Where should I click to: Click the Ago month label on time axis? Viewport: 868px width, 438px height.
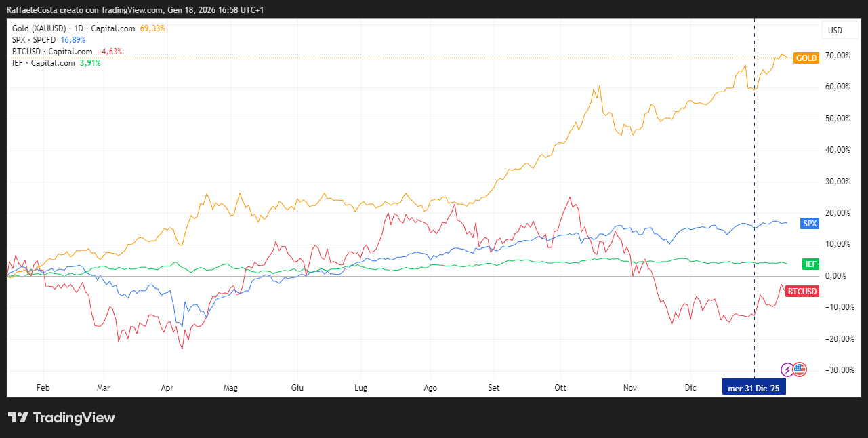coord(430,388)
